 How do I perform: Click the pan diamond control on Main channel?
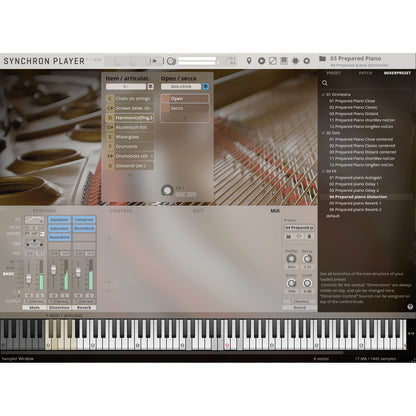click(x=34, y=244)
